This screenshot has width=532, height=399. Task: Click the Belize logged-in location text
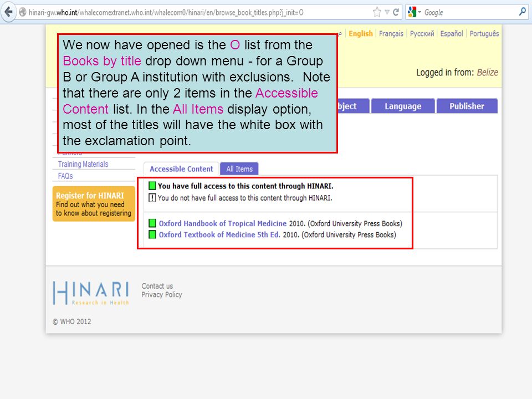coord(487,73)
